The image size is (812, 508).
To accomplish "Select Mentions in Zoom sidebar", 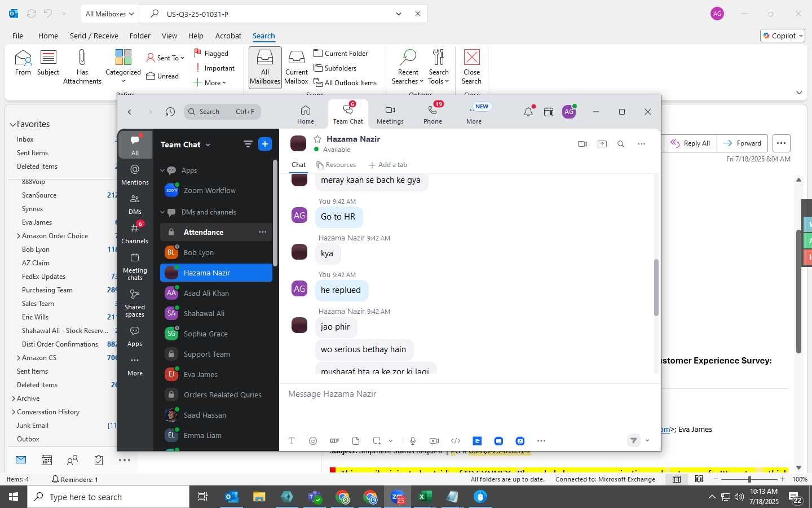I will 135,175.
